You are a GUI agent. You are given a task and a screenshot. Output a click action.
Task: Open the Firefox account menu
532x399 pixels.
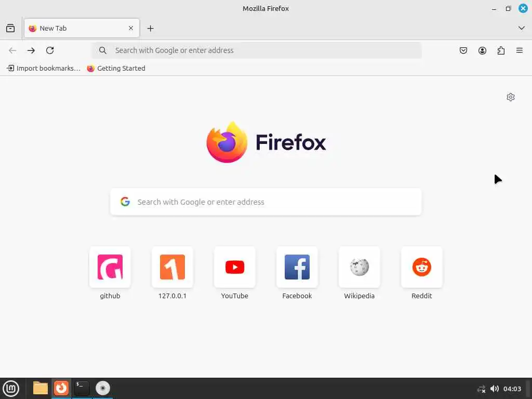[482, 50]
